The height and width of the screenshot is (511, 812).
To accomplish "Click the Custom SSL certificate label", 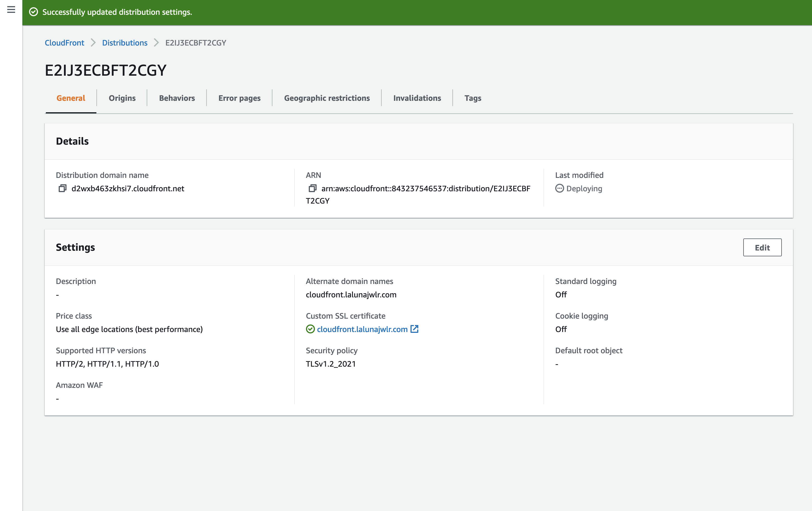I will pyautogui.click(x=345, y=316).
